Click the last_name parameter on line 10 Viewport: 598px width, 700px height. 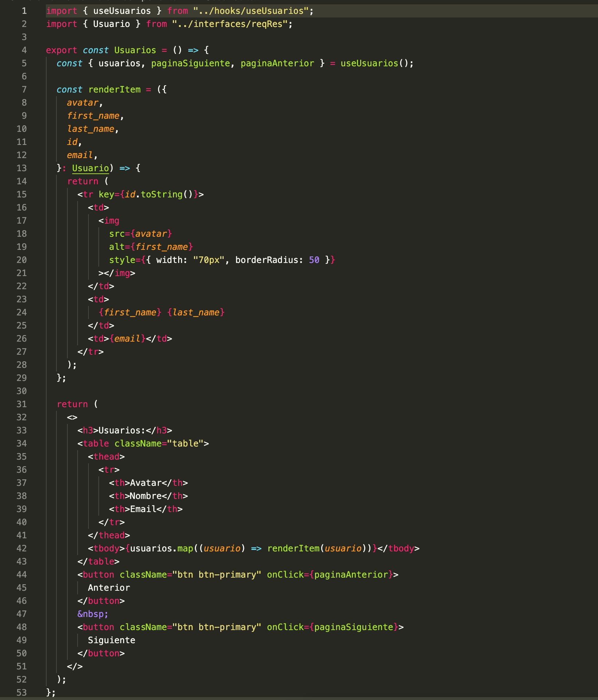[91, 129]
